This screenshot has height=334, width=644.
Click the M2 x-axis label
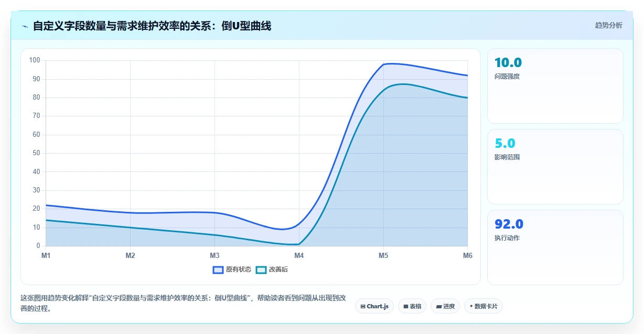coord(131,255)
